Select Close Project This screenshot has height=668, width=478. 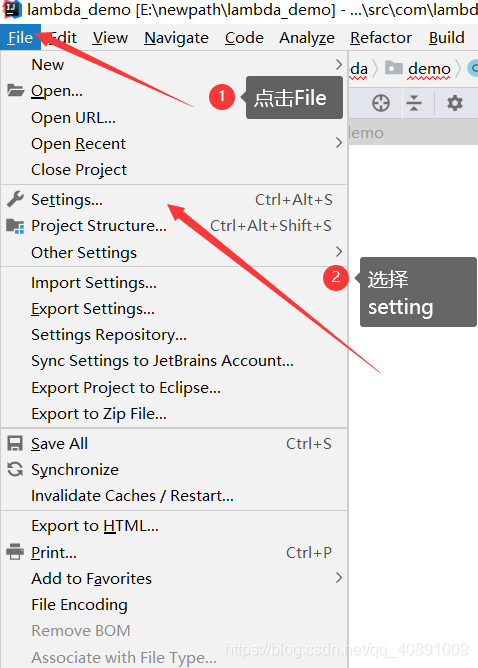(x=79, y=170)
